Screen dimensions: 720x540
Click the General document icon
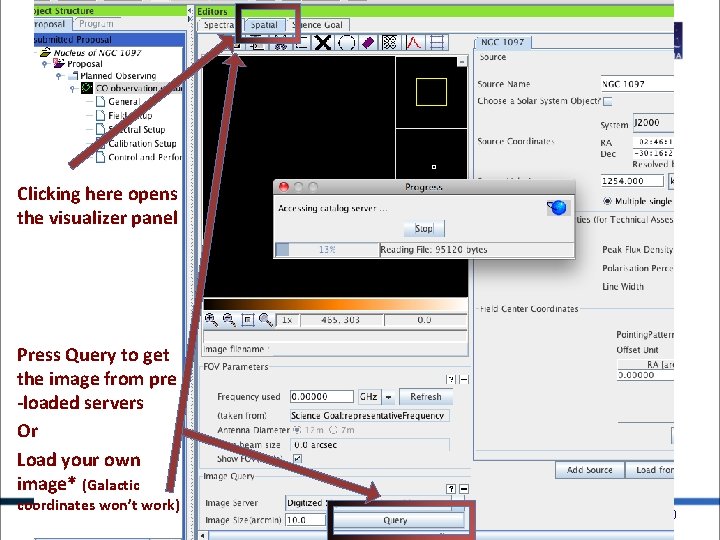[101, 101]
